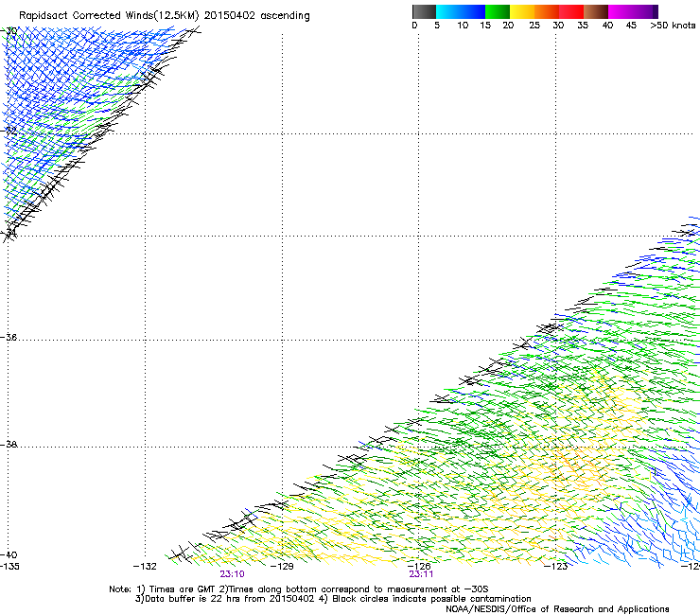This screenshot has width=700, height=615.
Task: Select the orange 25-30 knots color band
Action: coord(547,11)
